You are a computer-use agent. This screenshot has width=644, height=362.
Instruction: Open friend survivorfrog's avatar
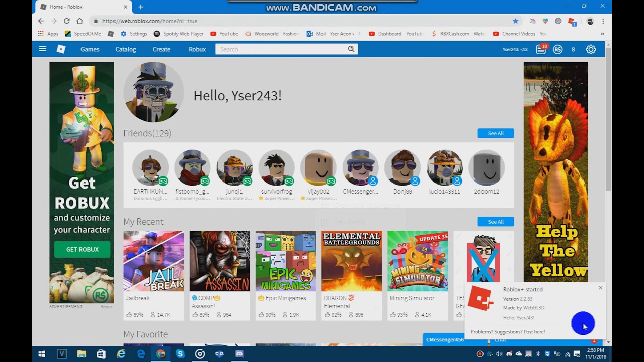pos(276,167)
